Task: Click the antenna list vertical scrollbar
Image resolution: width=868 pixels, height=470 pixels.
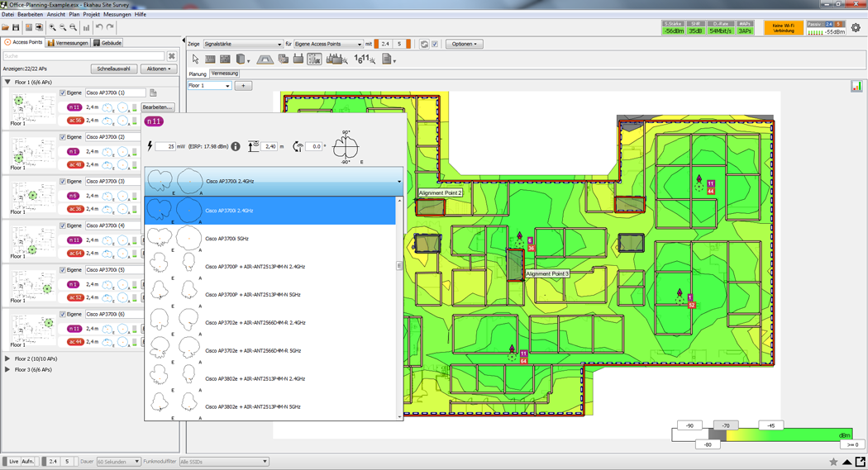Action: 399,307
